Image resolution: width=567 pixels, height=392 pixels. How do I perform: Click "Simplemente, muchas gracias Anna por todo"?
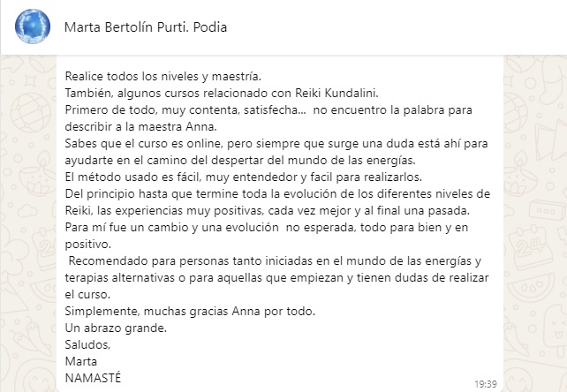click(x=191, y=313)
